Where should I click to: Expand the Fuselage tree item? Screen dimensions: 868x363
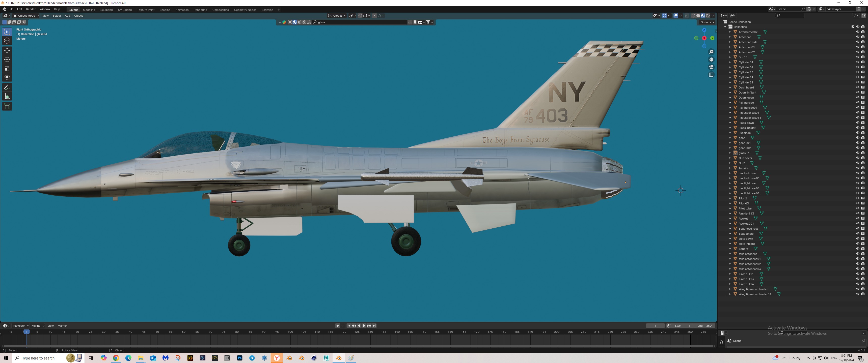(730, 133)
